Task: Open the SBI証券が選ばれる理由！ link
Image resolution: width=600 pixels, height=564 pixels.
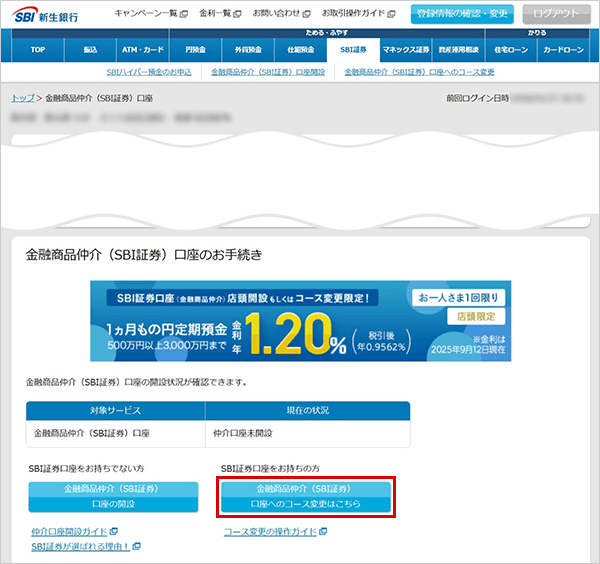Action: click(81, 547)
